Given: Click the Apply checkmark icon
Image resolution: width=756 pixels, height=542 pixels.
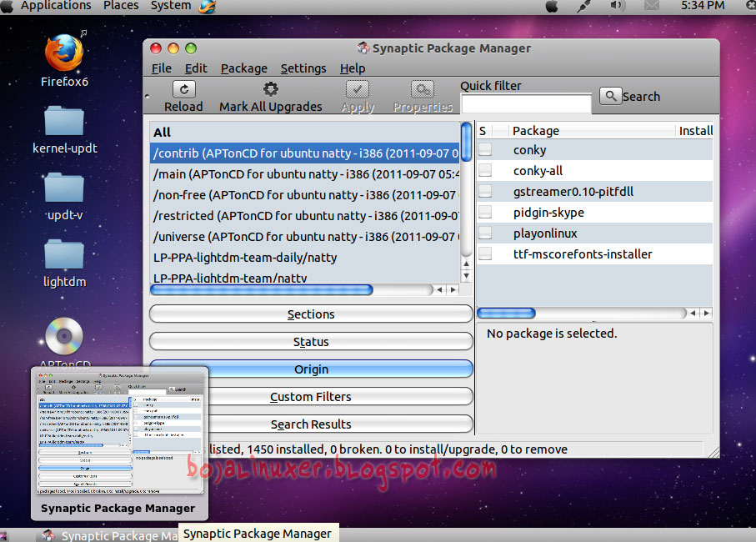Looking at the screenshot, I should click(x=358, y=89).
